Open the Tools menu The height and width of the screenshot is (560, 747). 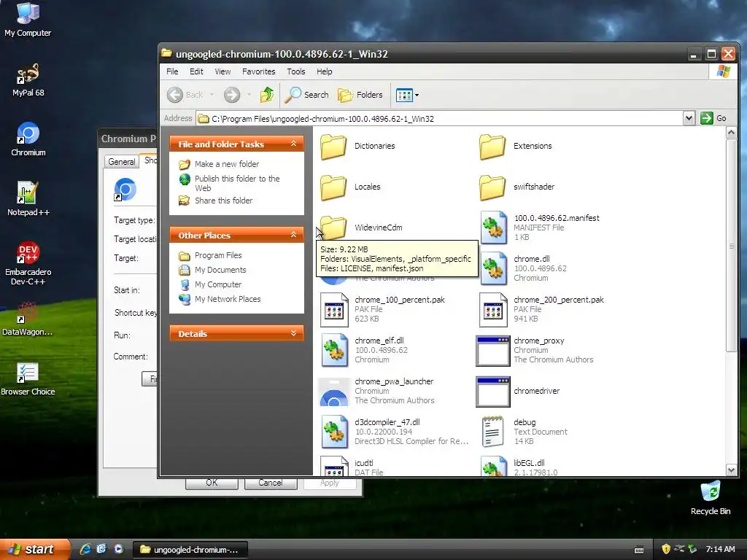tap(296, 71)
